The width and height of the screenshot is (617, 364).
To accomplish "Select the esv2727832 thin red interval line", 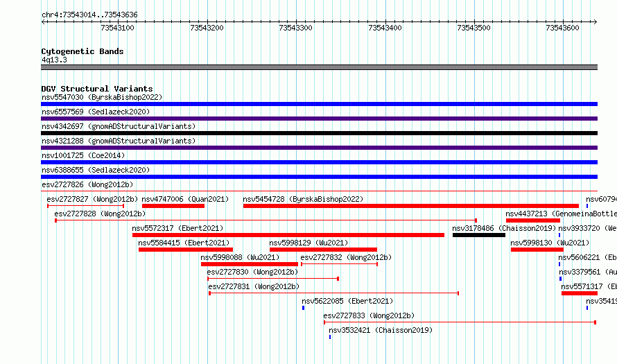I will pos(339,264).
